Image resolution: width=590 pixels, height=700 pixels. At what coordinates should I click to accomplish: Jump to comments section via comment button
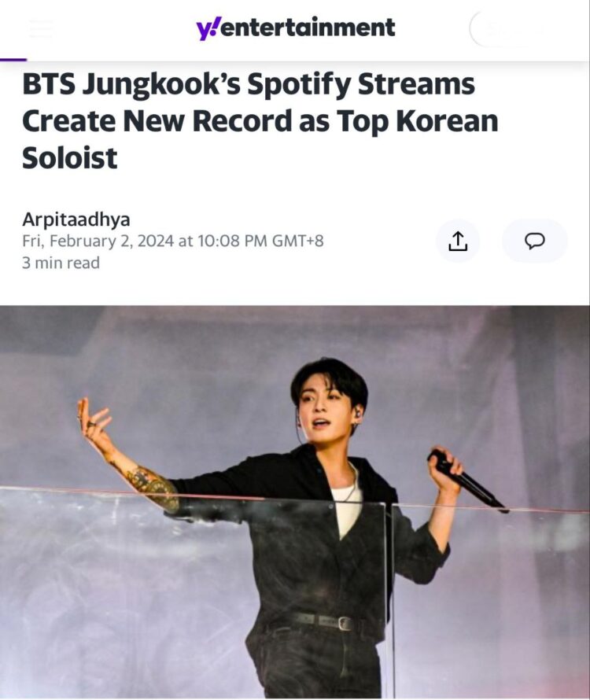[x=536, y=241]
